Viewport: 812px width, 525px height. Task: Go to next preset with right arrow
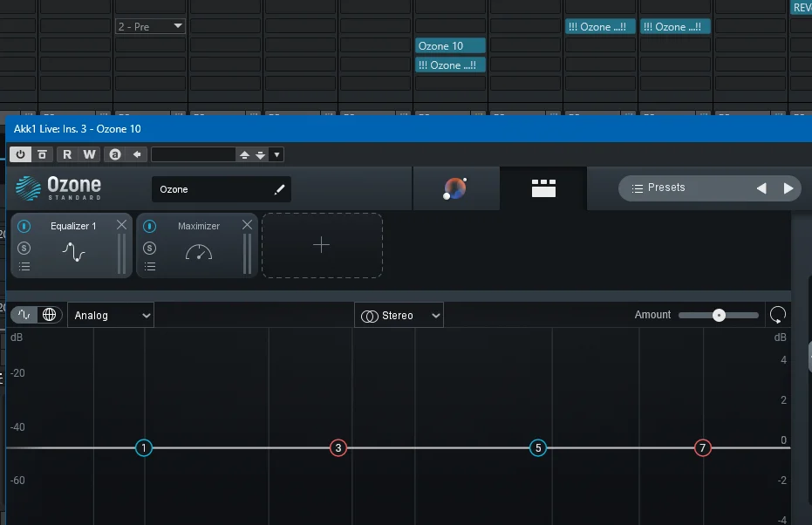click(788, 188)
